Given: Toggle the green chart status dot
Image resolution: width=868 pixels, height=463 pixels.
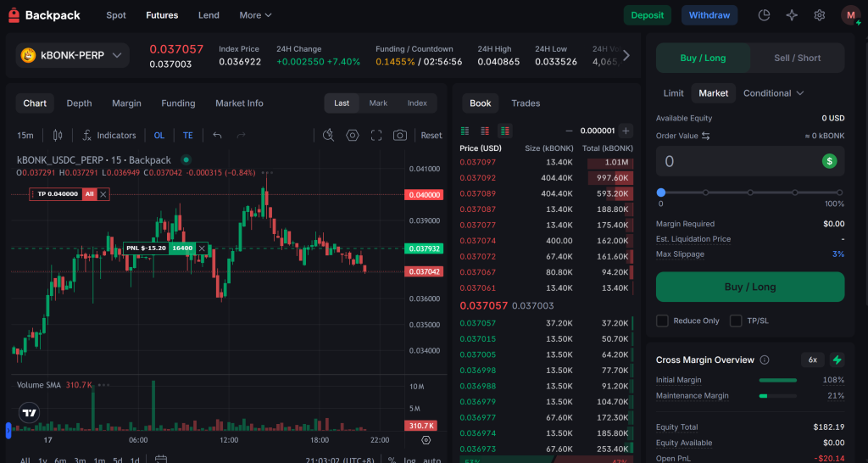Looking at the screenshot, I should coord(186,160).
